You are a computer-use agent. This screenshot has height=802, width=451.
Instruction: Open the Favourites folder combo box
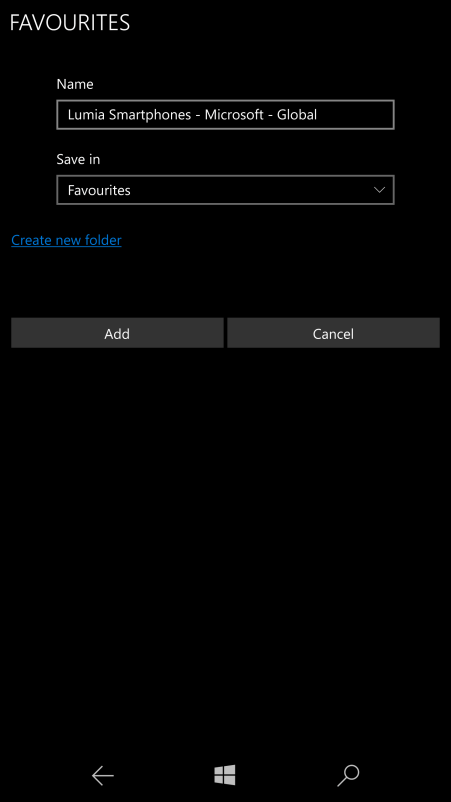point(225,190)
